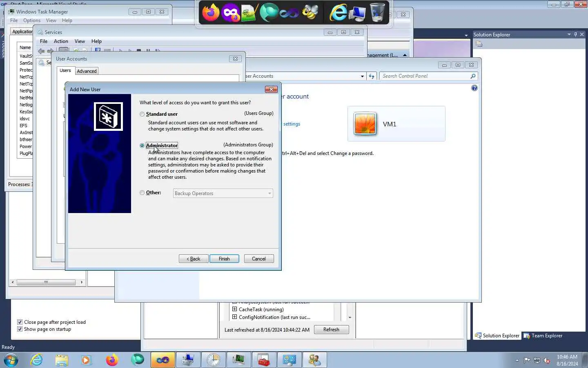This screenshot has width=588, height=368.
Task: Click the Finish button
Action: point(224,259)
